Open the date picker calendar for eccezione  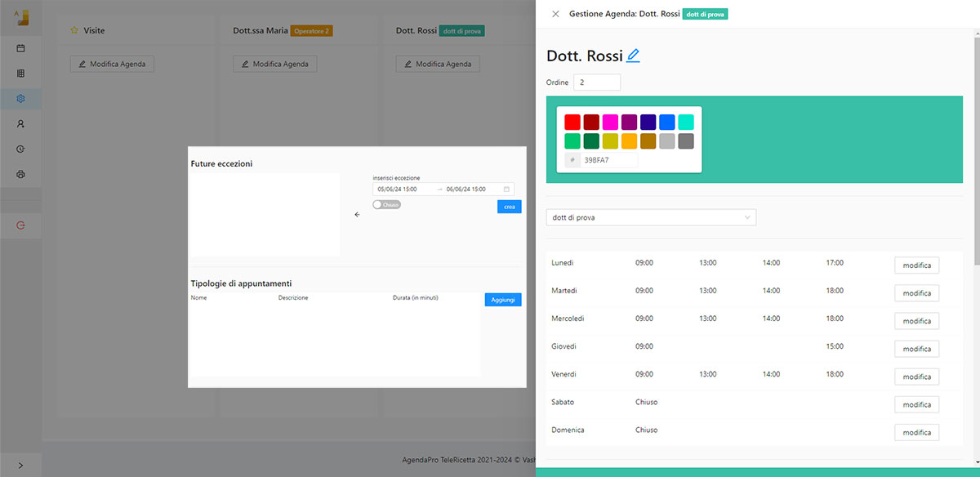[x=506, y=189]
